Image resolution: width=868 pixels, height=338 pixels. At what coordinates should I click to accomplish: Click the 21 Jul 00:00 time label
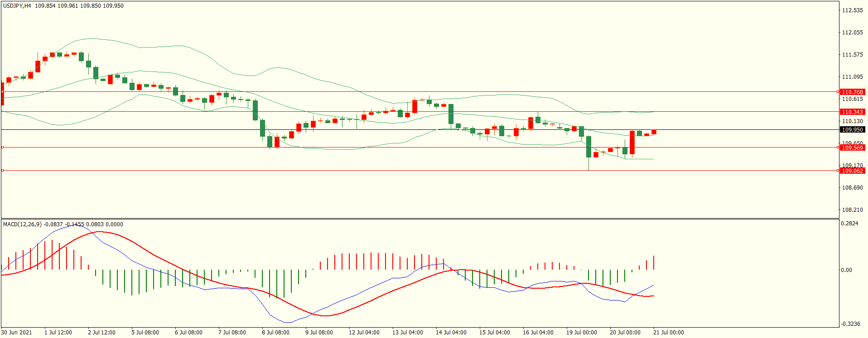pos(669,333)
